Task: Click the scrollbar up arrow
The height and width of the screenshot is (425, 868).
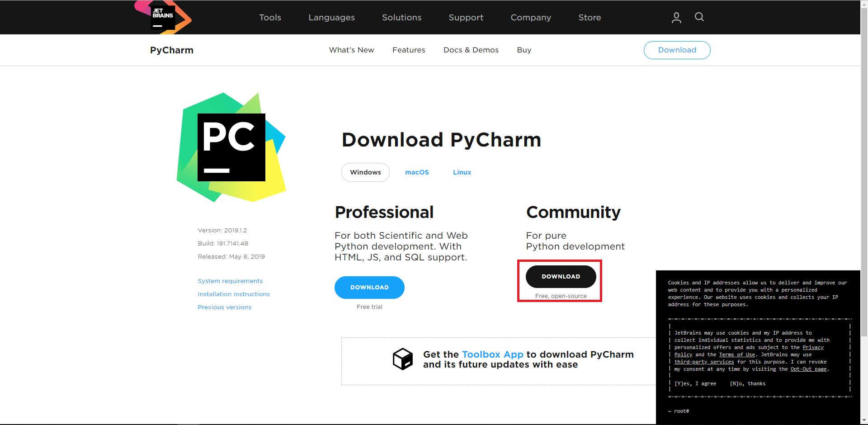Action: point(864,4)
